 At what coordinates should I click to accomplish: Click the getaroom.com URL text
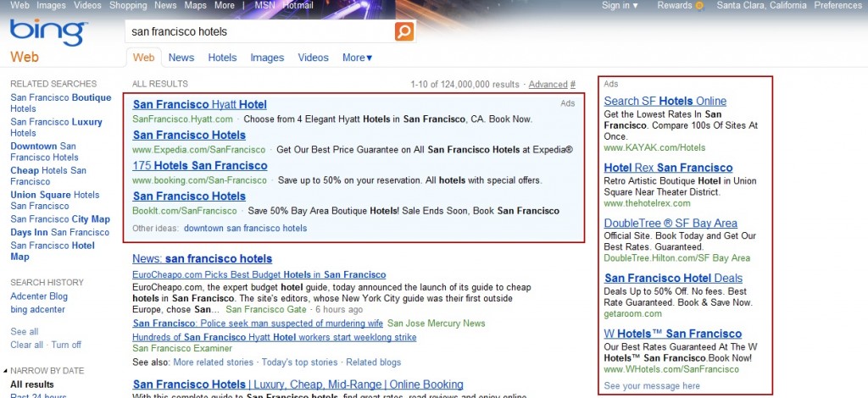[632, 314]
